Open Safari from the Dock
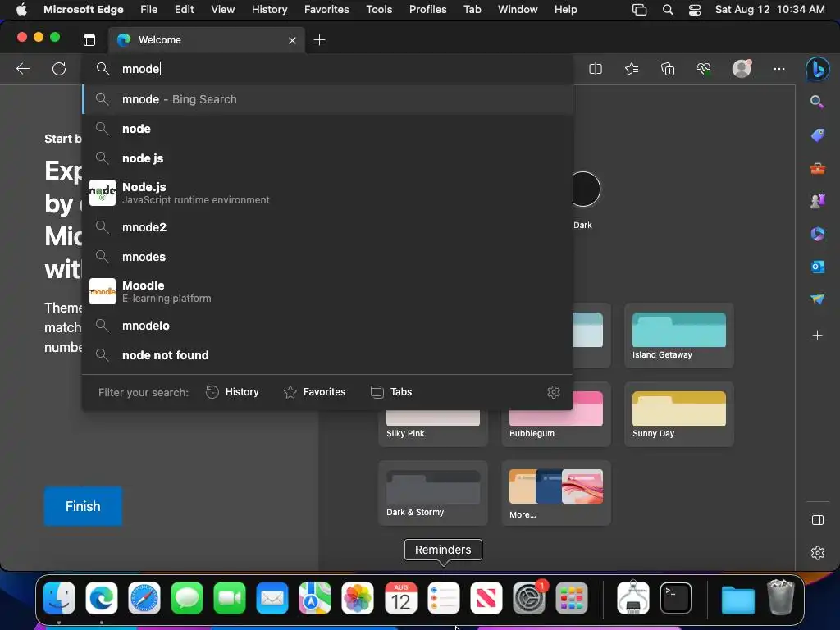The image size is (840, 630). tap(144, 598)
